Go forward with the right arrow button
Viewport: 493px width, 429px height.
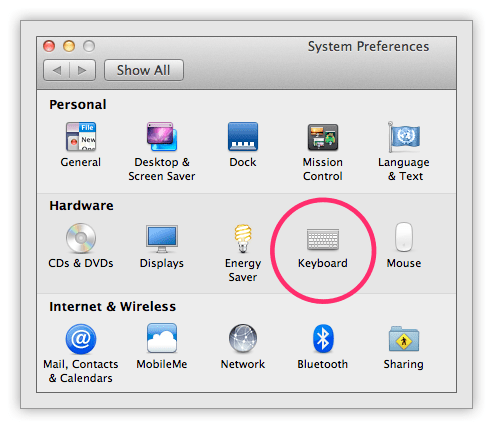point(82,70)
